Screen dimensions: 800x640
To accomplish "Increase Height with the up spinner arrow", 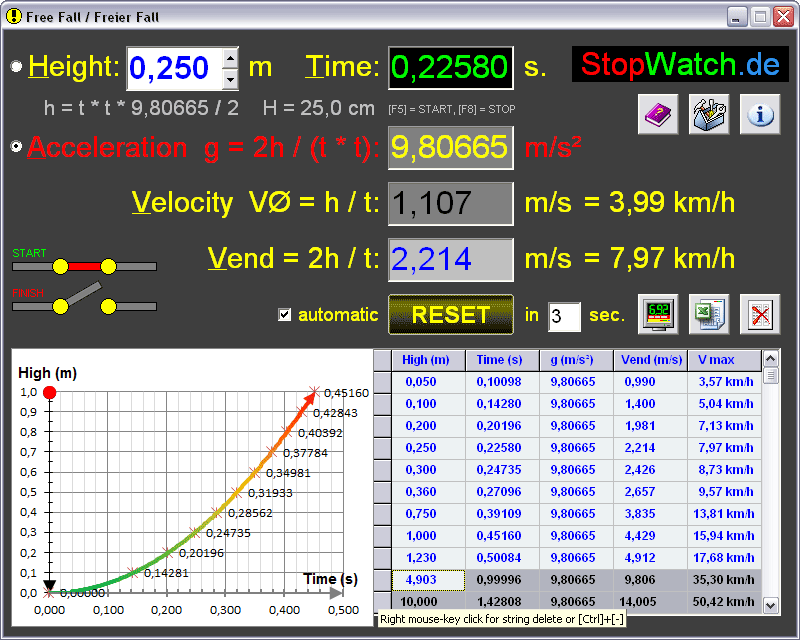I will point(230,58).
